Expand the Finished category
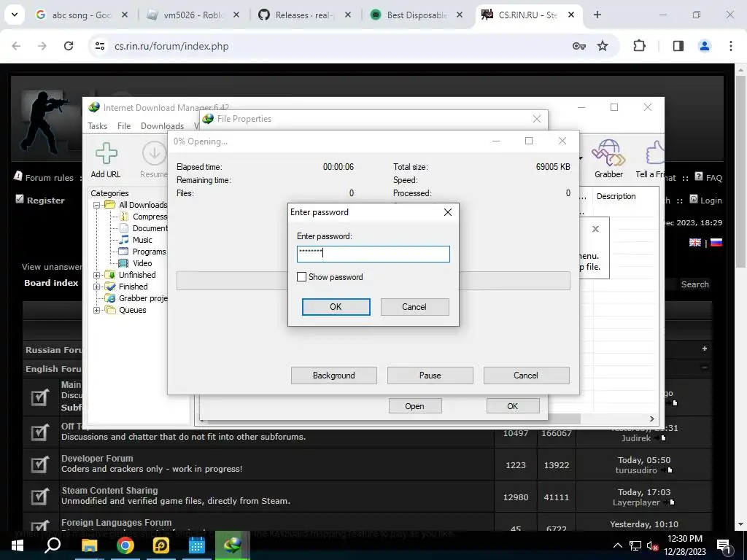This screenshot has height=560, width=747. 97,287
